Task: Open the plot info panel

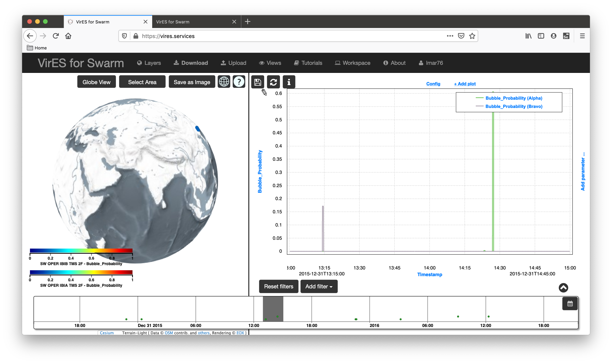Action: pos(289,82)
